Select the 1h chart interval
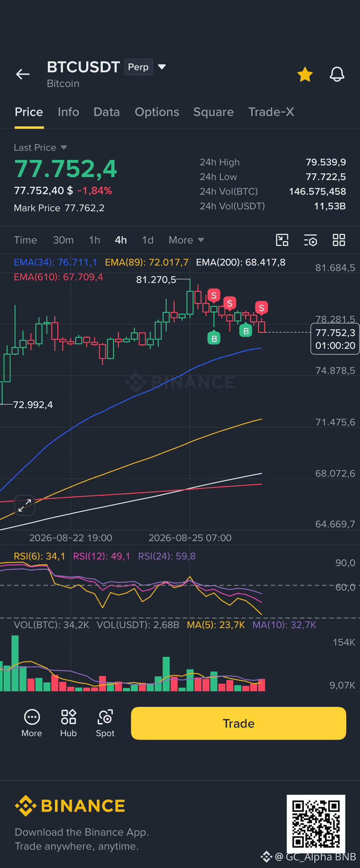This screenshot has height=868, width=360. click(x=94, y=240)
